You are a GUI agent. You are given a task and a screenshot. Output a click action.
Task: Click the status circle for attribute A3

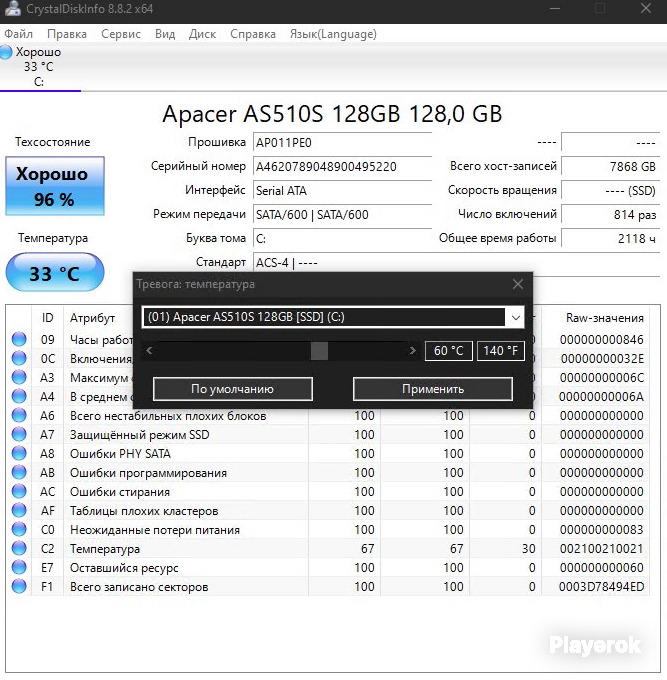point(19,377)
